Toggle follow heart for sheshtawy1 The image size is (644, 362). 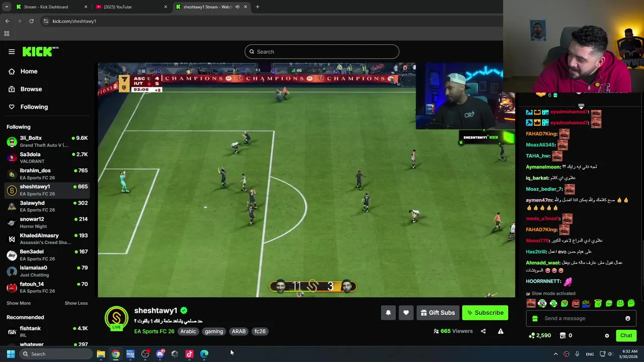tap(406, 313)
